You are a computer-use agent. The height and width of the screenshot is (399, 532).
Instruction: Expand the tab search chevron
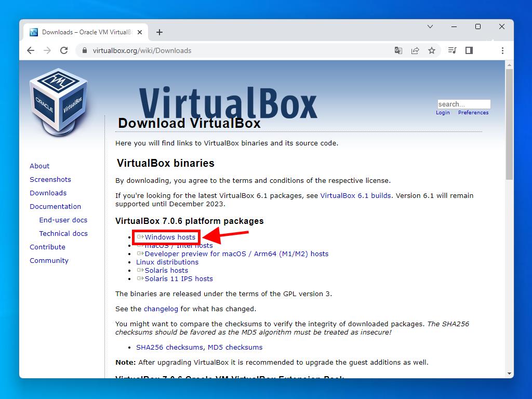point(430,26)
